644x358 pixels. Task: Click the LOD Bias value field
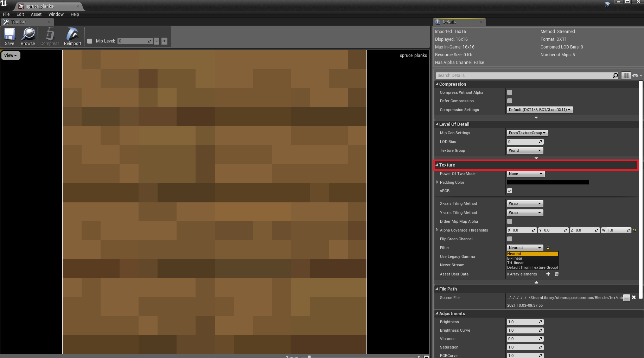coord(525,142)
